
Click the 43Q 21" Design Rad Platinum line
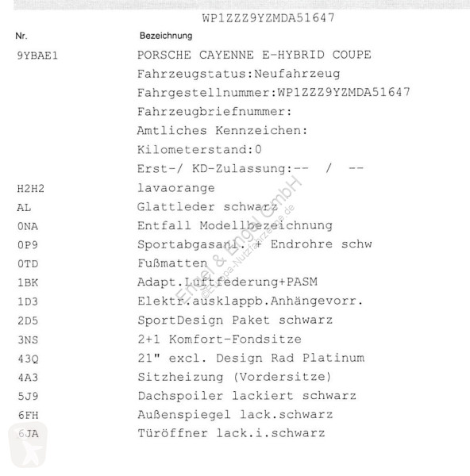191,359
